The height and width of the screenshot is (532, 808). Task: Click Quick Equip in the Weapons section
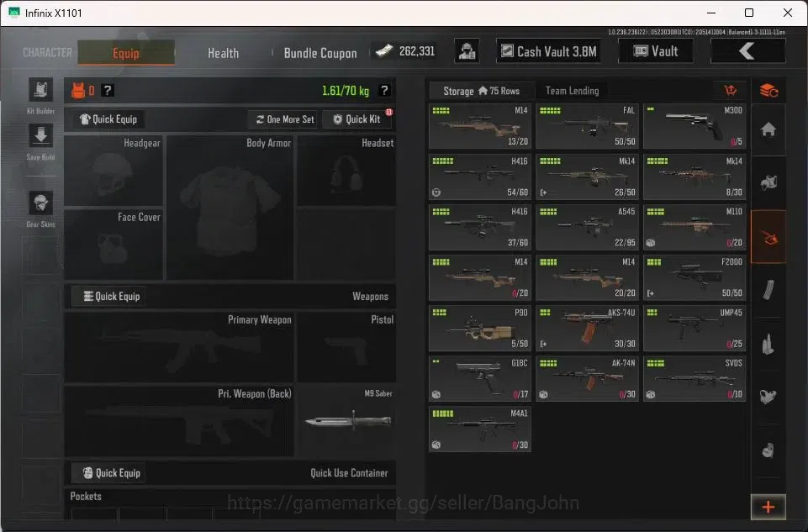click(111, 296)
